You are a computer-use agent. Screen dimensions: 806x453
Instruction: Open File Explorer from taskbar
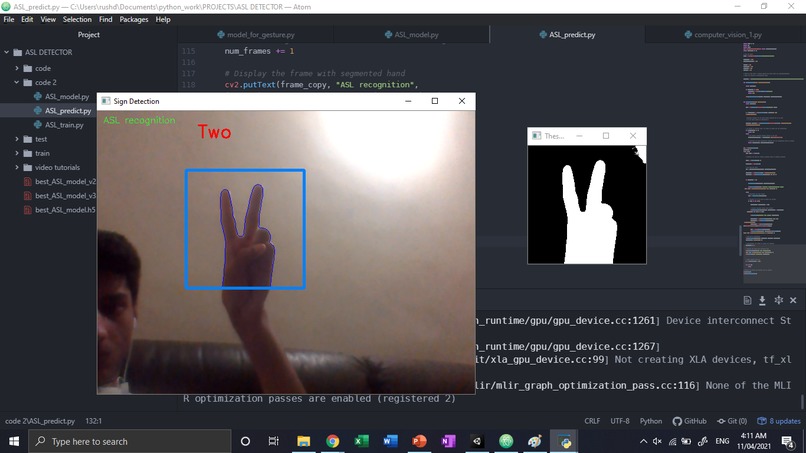click(303, 442)
